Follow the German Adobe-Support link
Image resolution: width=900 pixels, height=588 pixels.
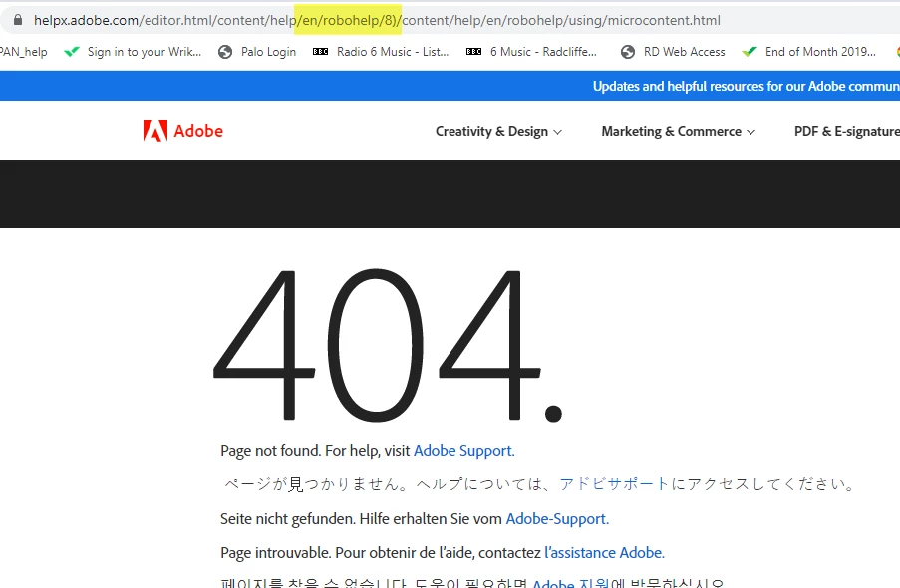pyautogui.click(x=557, y=519)
